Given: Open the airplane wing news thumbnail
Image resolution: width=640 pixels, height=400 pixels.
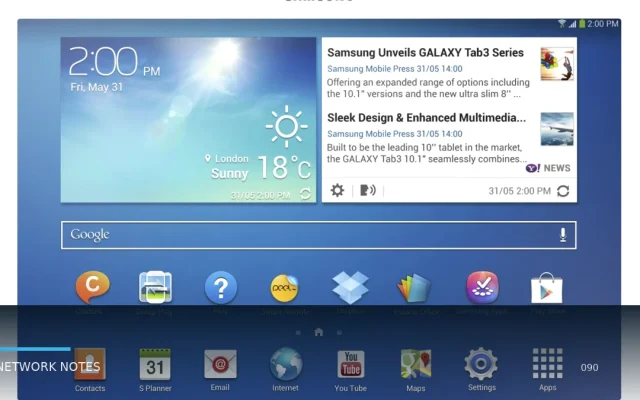Looking at the screenshot, I should tap(557, 129).
